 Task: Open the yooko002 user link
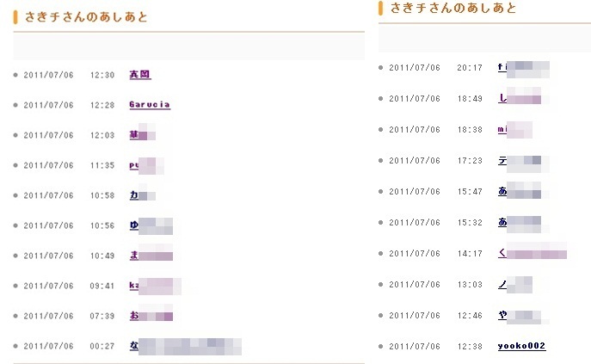tap(521, 346)
